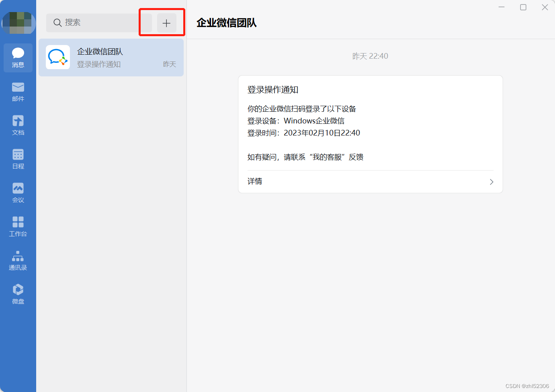The height and width of the screenshot is (392, 555).
Task: Click the plus button next to search
Action: [x=166, y=23]
